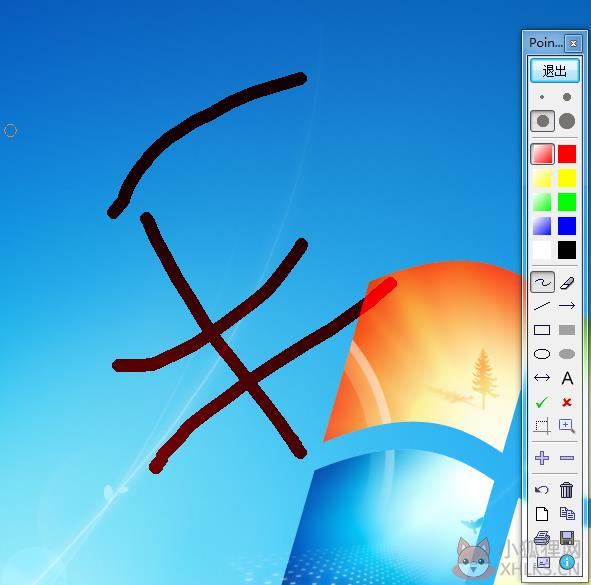Close the Pointofix toolbar window

pos(573,43)
